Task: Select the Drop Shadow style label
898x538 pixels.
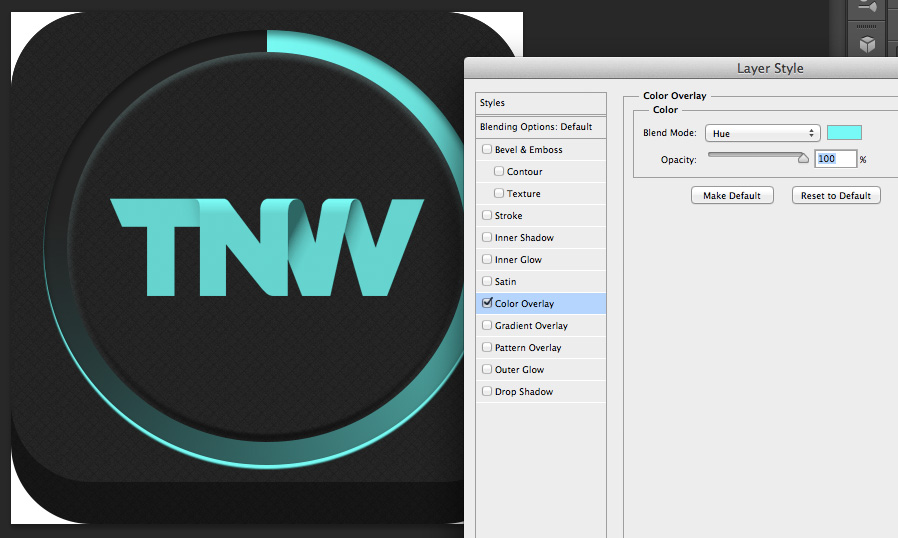Action: [524, 391]
